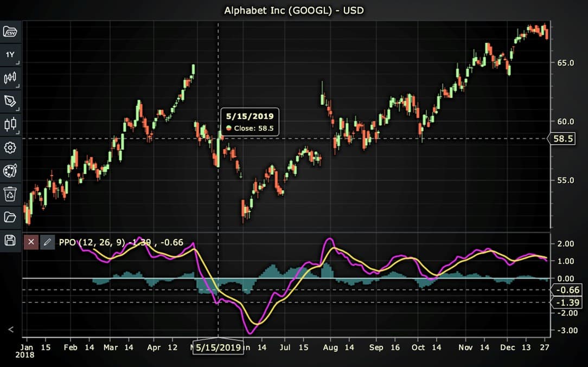Open chart settings with the gear icon
588x367 pixels.
point(10,147)
